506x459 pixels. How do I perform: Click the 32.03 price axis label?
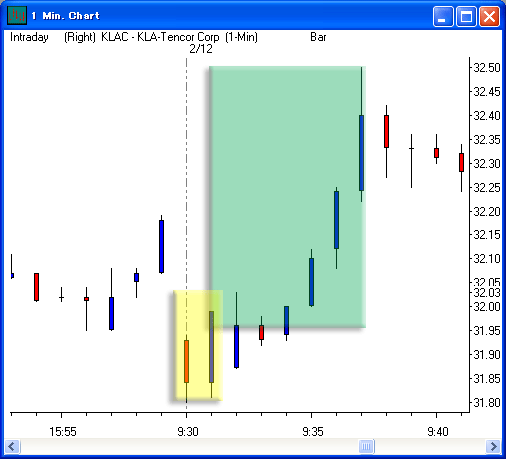tap(487, 293)
